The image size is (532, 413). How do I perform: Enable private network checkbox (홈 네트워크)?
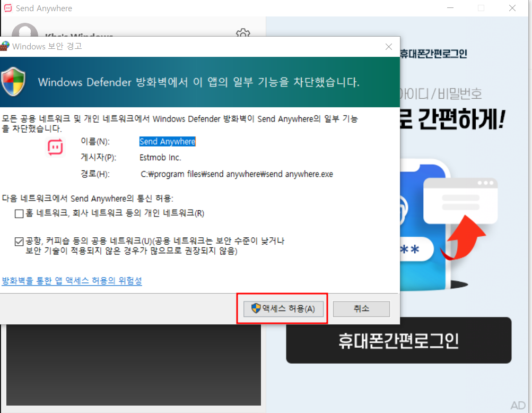19,213
